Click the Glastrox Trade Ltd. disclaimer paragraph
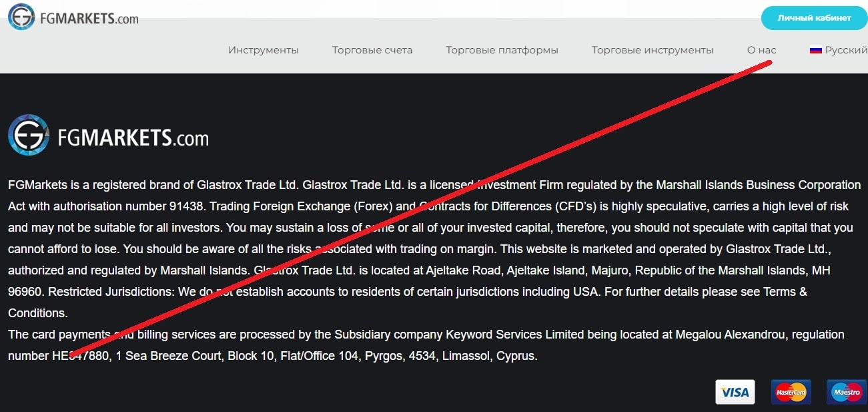This screenshot has height=412, width=868. coord(434,249)
